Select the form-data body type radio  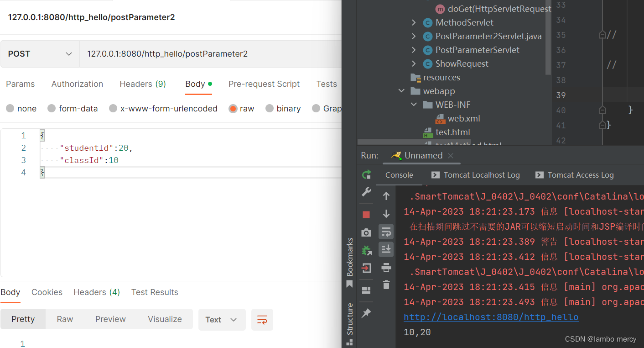tap(52, 109)
